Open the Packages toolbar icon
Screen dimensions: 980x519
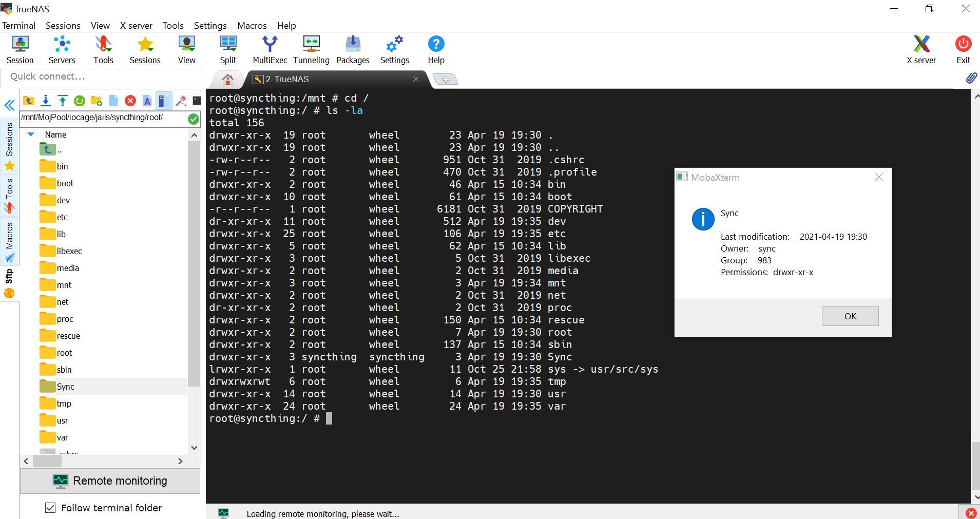(x=353, y=50)
